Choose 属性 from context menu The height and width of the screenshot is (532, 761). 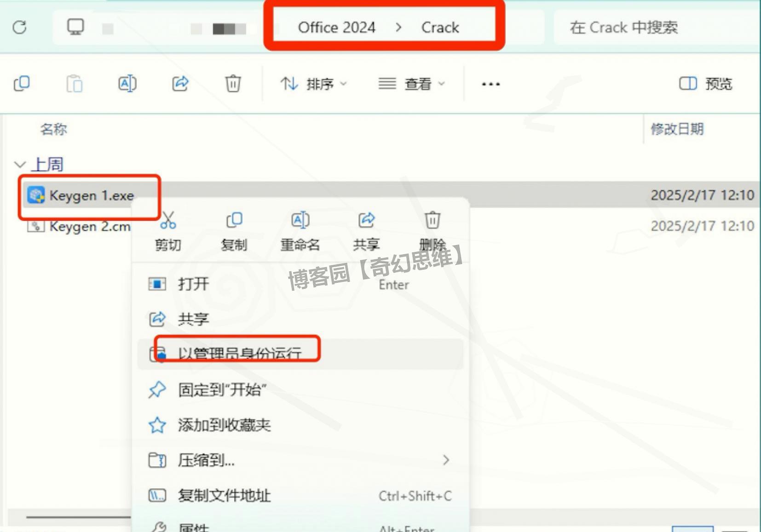pos(300,526)
